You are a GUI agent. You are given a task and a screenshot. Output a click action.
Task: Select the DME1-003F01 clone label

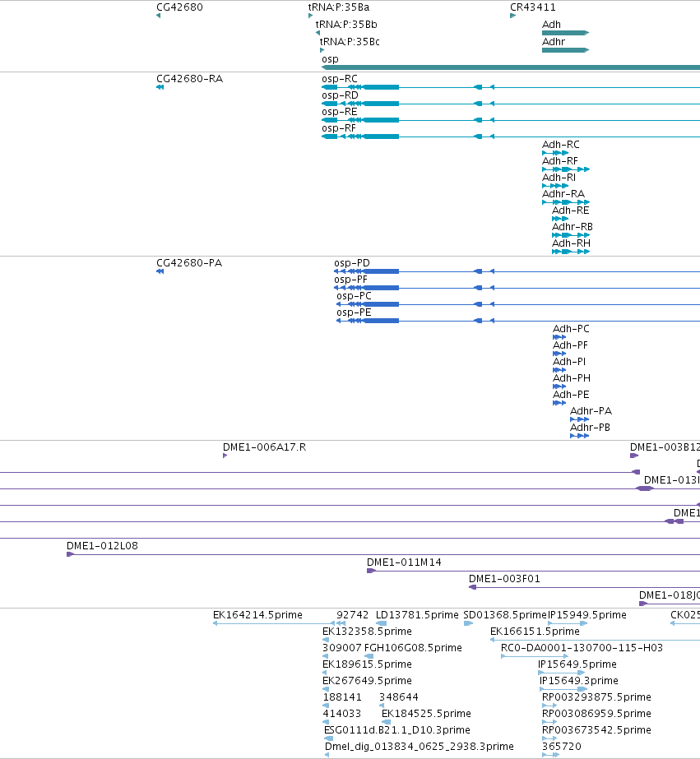(x=504, y=578)
